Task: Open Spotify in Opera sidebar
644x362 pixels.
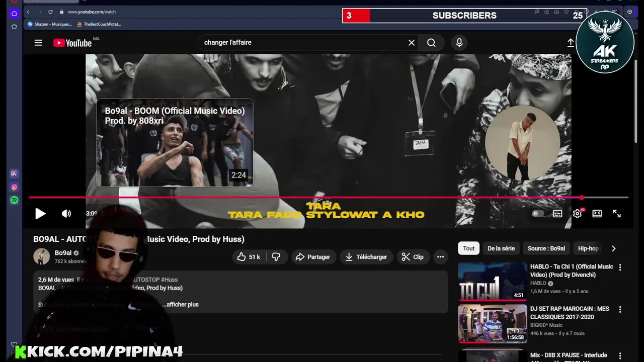Action: pyautogui.click(x=14, y=201)
